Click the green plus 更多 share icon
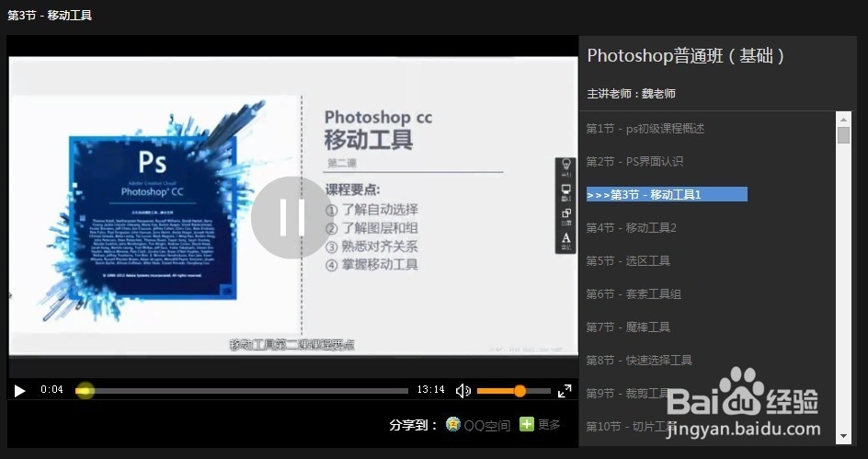868x459 pixels. (527, 424)
